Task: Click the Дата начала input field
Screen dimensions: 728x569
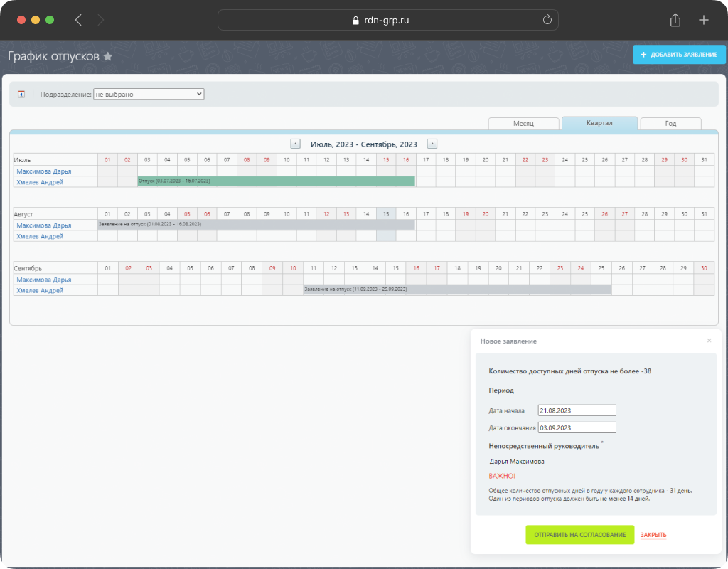Action: point(577,410)
